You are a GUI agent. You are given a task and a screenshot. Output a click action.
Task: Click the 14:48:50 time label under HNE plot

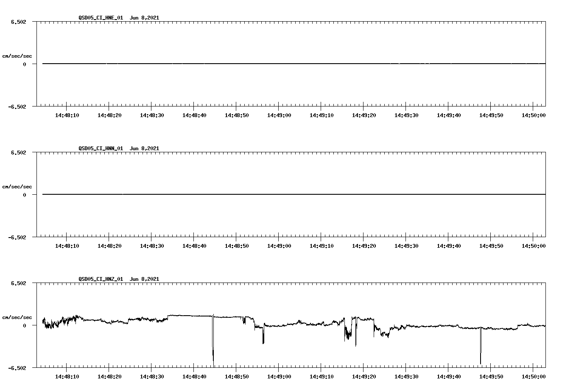(x=237, y=115)
